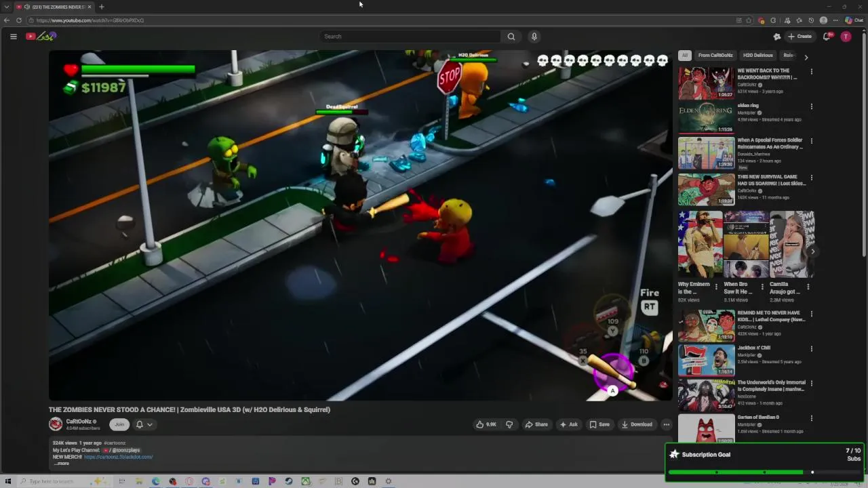The width and height of the screenshot is (868, 488).
Task: Favorite this page with star icon
Action: coord(749,20)
